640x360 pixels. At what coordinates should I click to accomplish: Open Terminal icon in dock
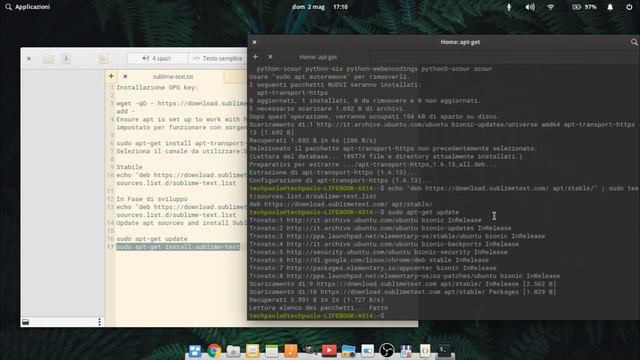(444, 350)
